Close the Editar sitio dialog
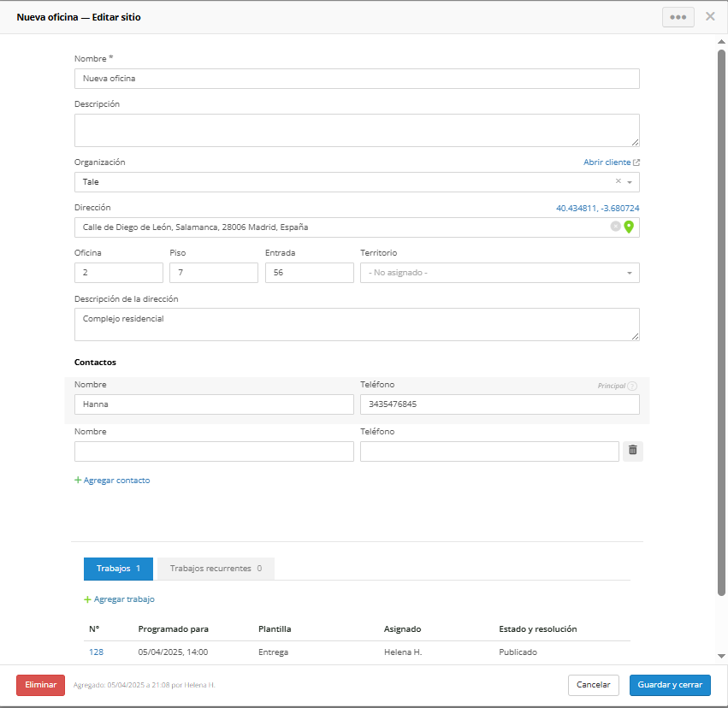728x708 pixels. pos(710,17)
